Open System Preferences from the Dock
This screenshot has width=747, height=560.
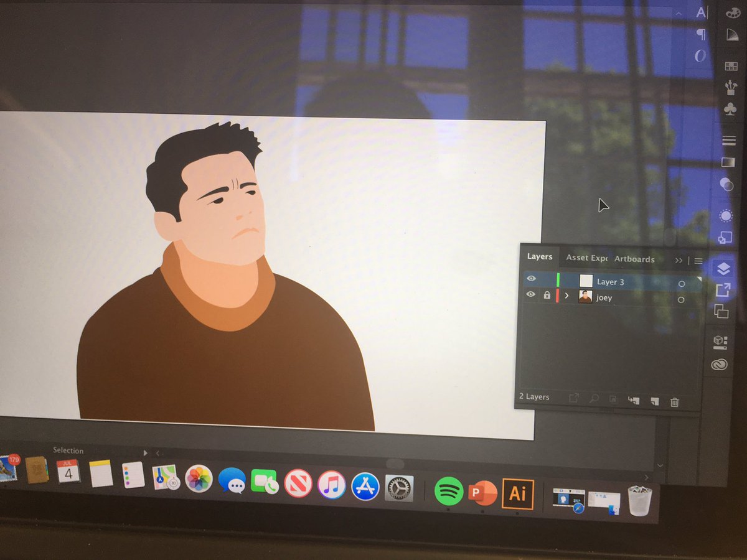click(399, 488)
